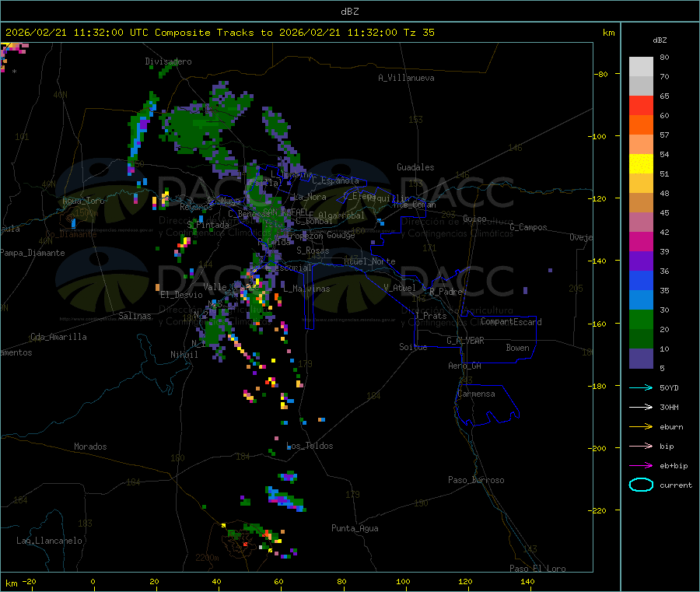Click the 'Morados' map label
The image size is (700, 592).
(91, 447)
